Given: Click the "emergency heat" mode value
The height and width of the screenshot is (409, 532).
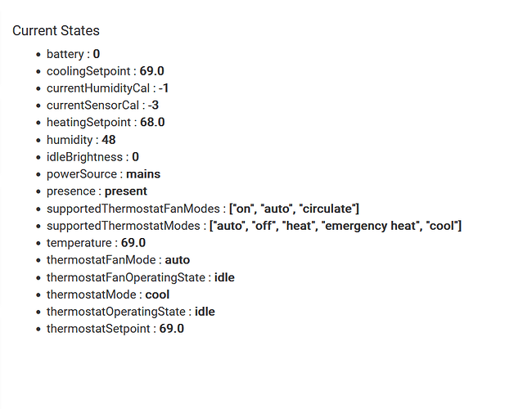Looking at the screenshot, I should point(369,226).
